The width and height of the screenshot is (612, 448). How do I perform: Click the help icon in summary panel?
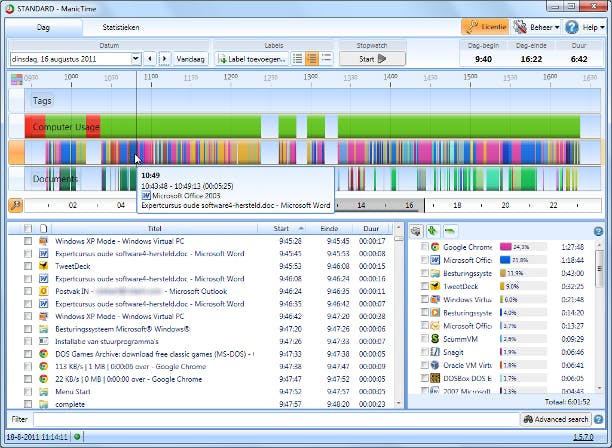599,231
